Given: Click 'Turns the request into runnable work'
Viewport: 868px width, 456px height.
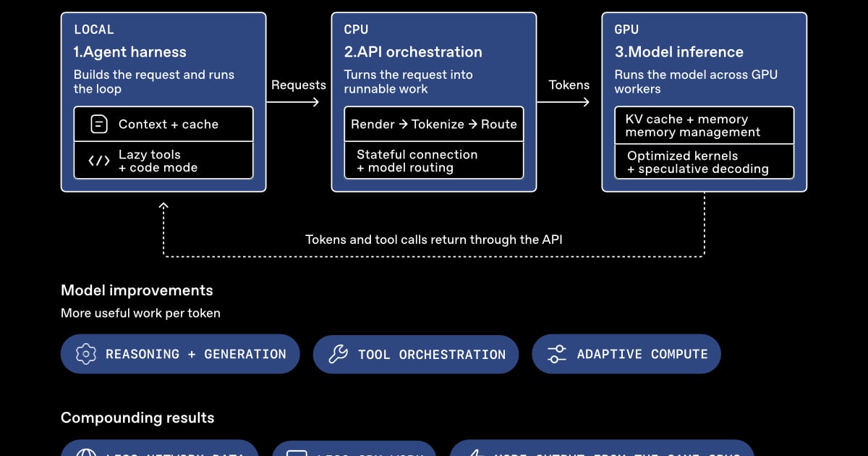Looking at the screenshot, I should coord(409,82).
